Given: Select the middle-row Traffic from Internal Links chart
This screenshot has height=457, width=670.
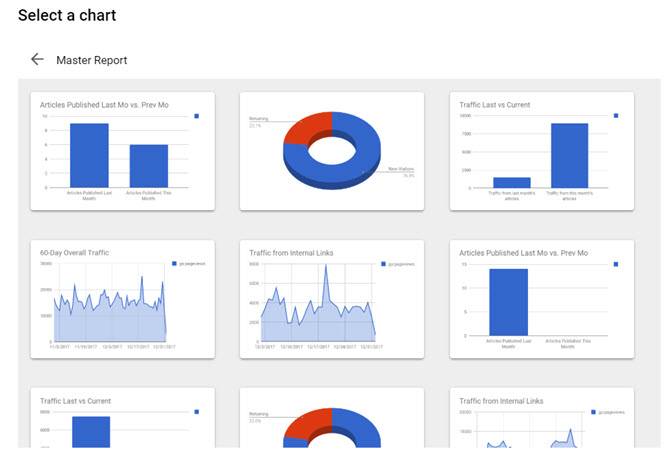Looking at the screenshot, I should point(332,299).
